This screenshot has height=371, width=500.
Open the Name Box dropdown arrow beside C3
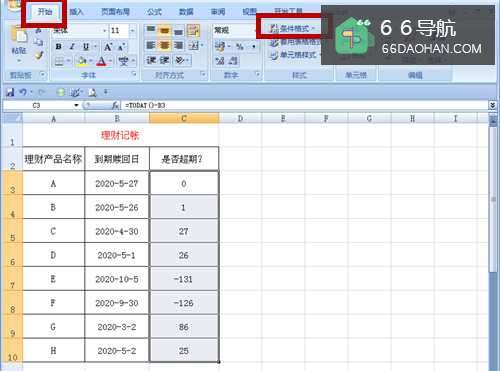tap(76, 105)
